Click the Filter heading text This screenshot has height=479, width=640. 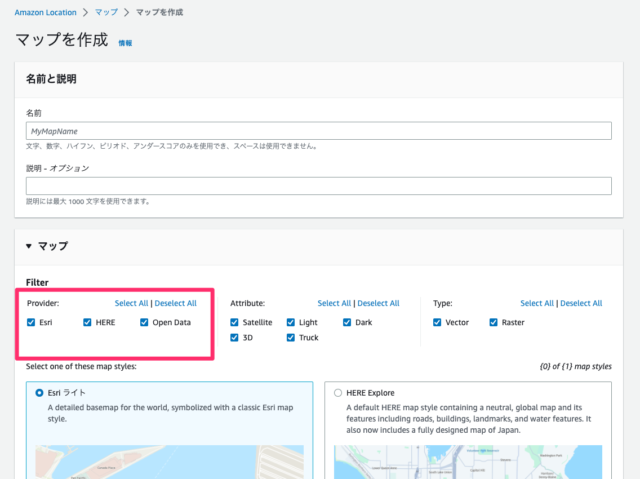[x=37, y=282]
